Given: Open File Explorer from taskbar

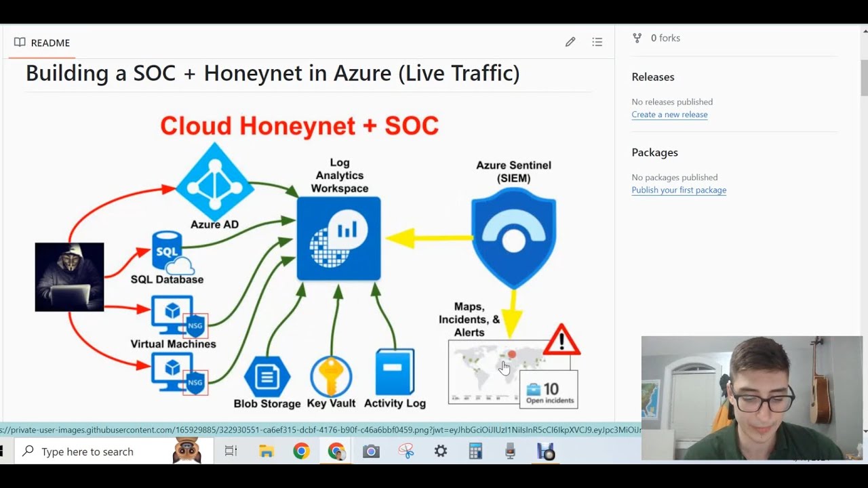Looking at the screenshot, I should pos(266,451).
